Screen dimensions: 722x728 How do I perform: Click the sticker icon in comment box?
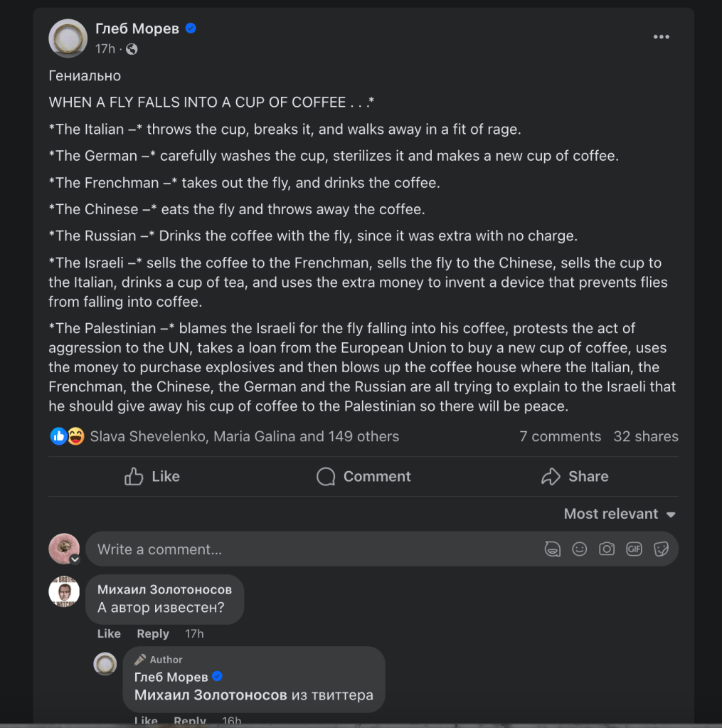pyautogui.click(x=661, y=549)
